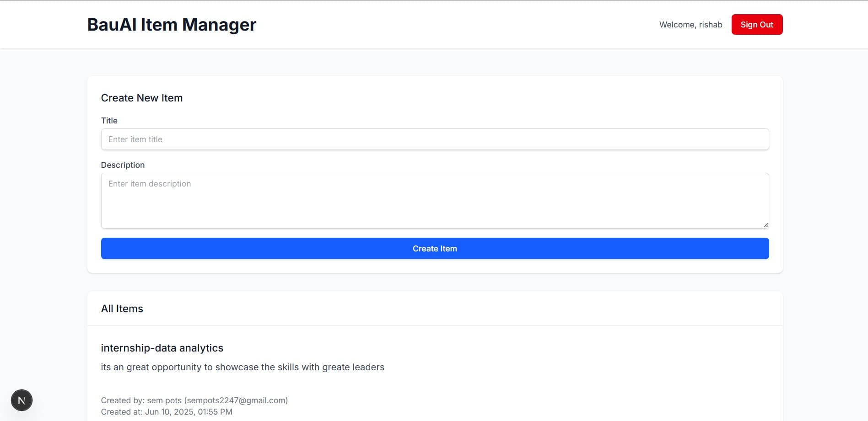Image resolution: width=868 pixels, height=421 pixels.
Task: Click the item description about showcasing skills
Action: tap(243, 367)
